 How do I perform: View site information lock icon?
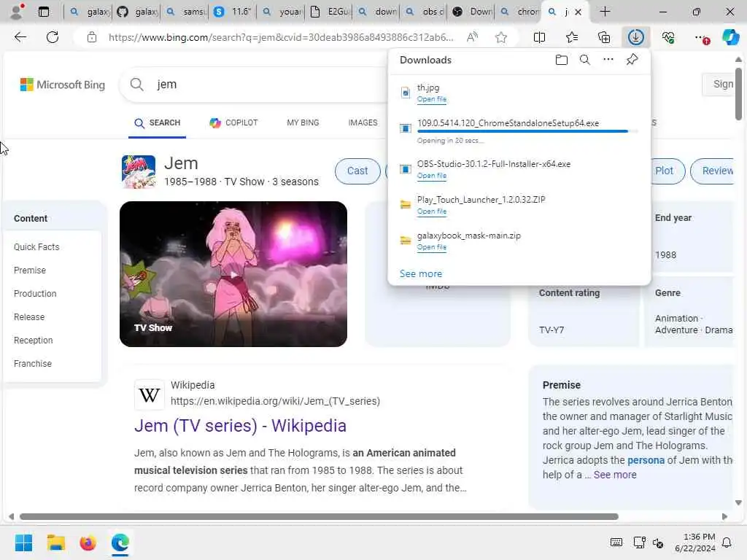[92, 37]
